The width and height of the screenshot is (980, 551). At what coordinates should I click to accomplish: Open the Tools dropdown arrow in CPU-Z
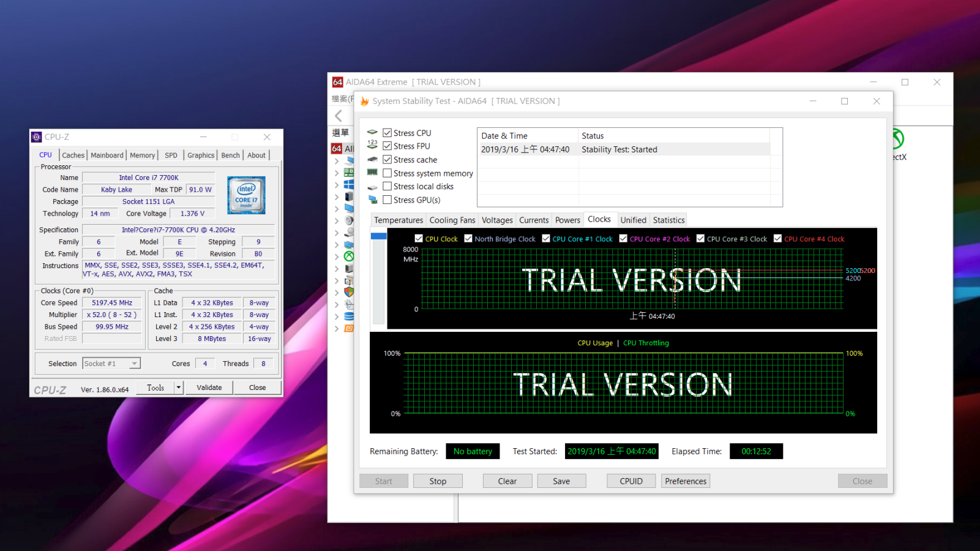[178, 388]
